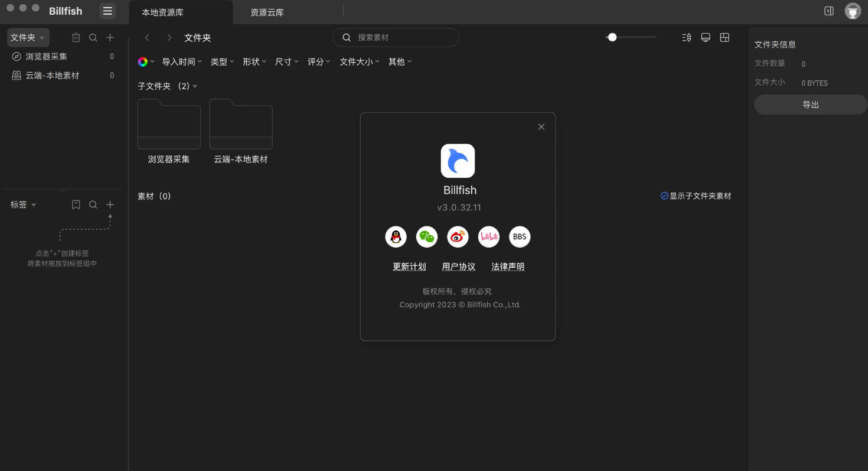Open the Weibo social icon
This screenshot has width=868, height=471.
click(458, 237)
